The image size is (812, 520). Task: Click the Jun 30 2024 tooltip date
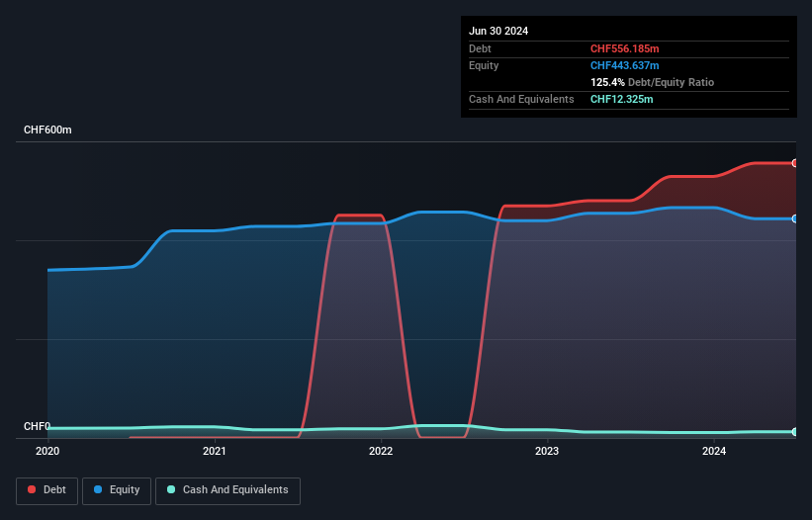click(498, 31)
